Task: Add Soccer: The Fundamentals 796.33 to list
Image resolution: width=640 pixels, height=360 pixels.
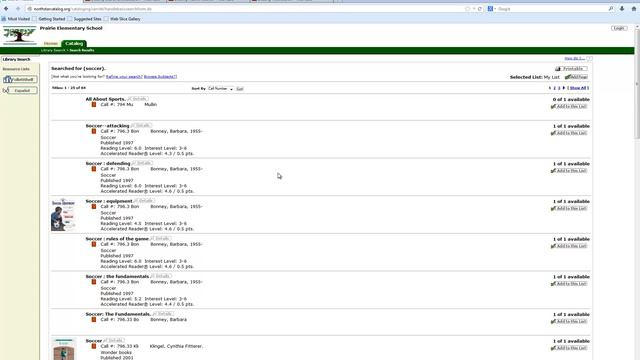Action: [569, 322]
